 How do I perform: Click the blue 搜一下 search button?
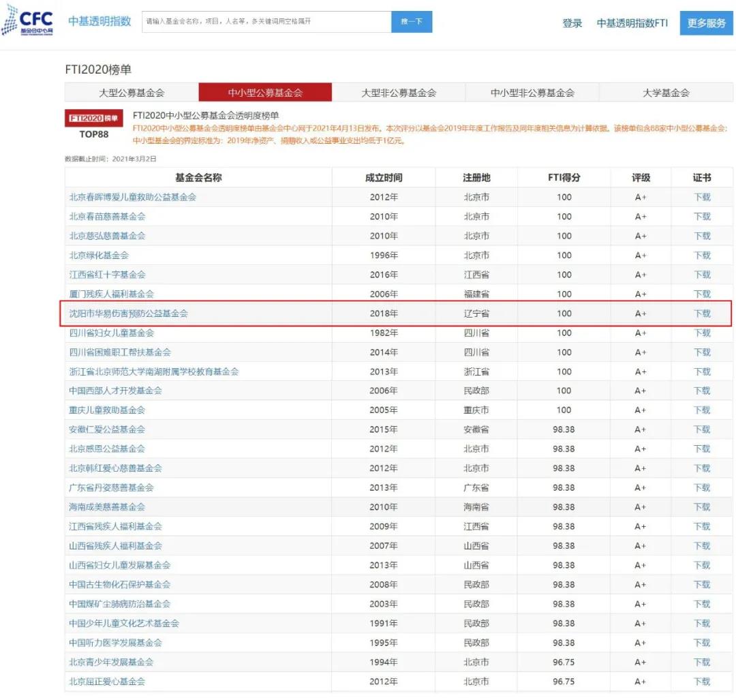point(412,22)
